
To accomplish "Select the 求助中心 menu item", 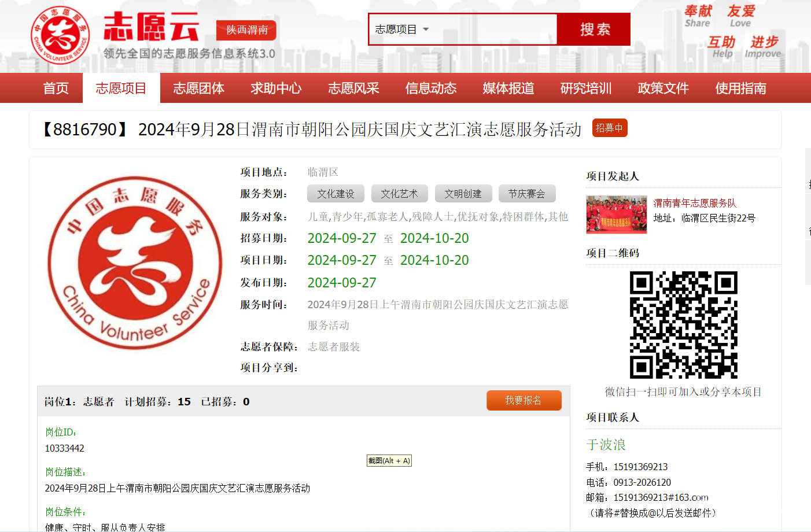I will (276, 88).
